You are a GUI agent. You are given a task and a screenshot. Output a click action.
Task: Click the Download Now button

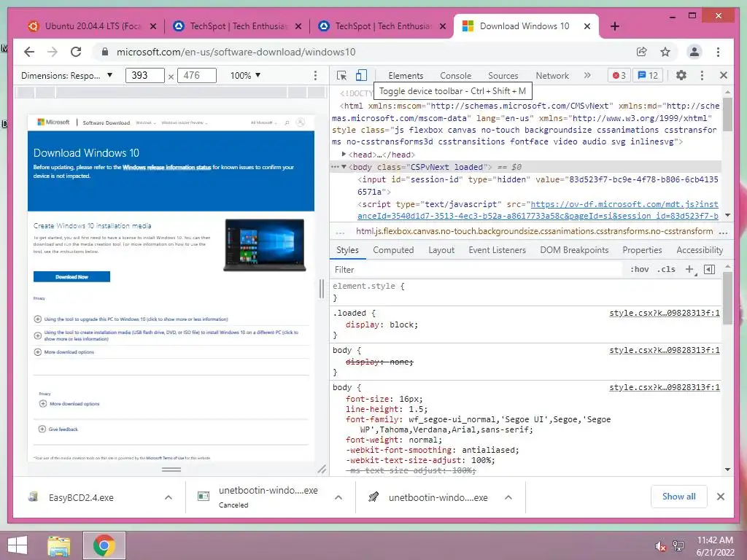click(71, 276)
